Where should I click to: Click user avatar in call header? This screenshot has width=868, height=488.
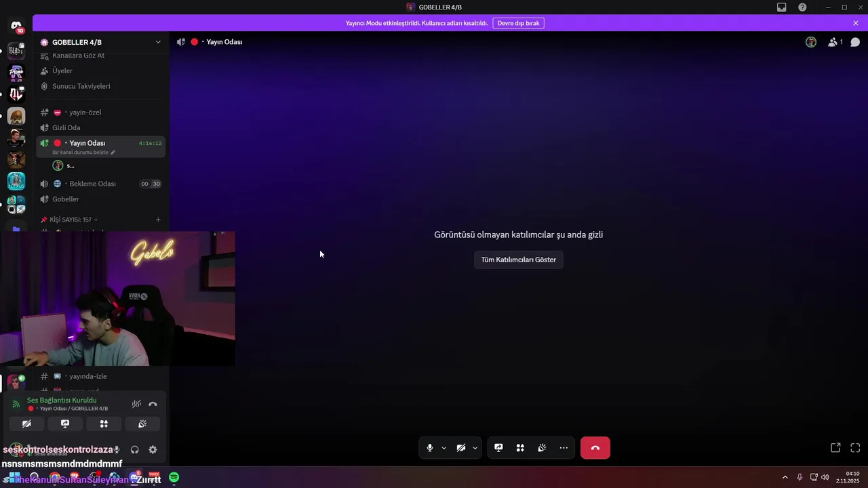click(x=811, y=42)
